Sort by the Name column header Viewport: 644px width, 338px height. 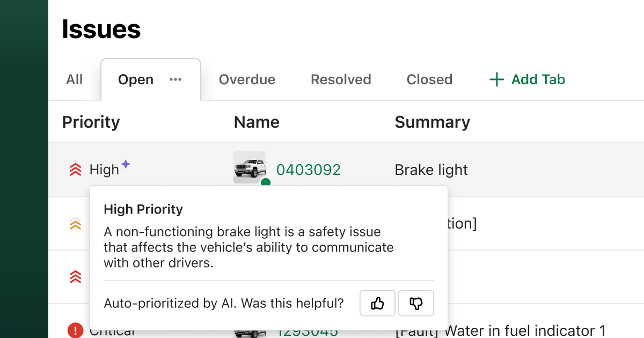point(257,122)
